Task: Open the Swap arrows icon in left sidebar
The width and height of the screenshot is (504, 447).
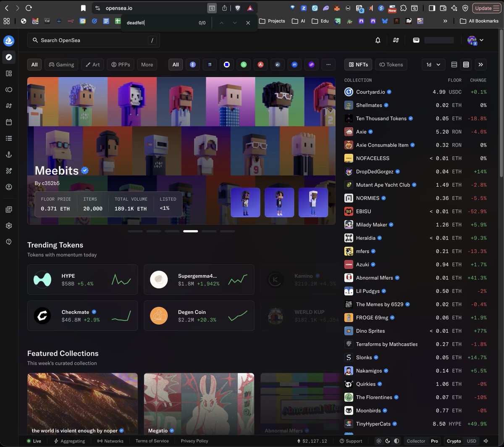Action: coord(9,106)
